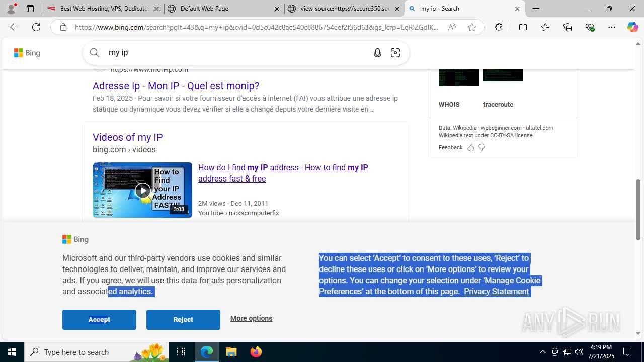Click the search magnifier icon in Bing box
This screenshot has width=644, height=362.
click(95, 52)
